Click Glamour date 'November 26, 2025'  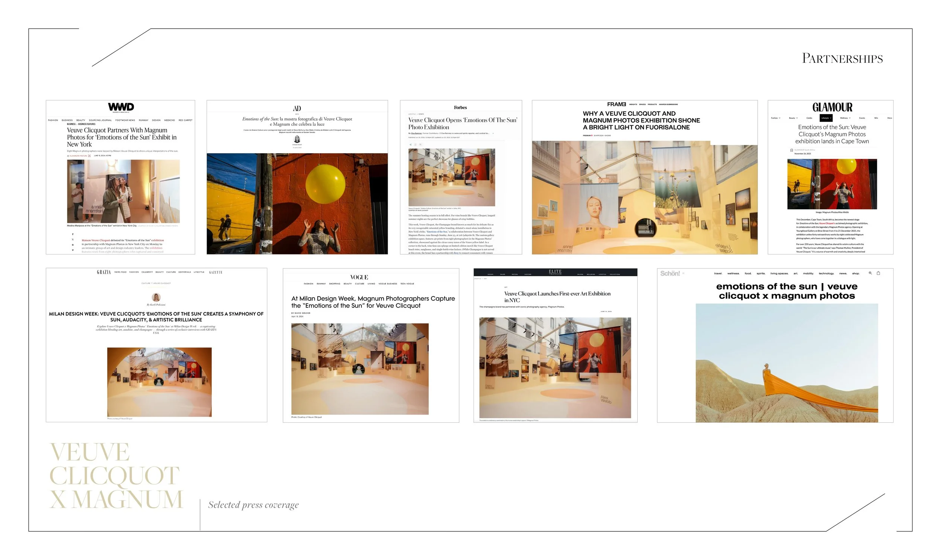(802, 154)
